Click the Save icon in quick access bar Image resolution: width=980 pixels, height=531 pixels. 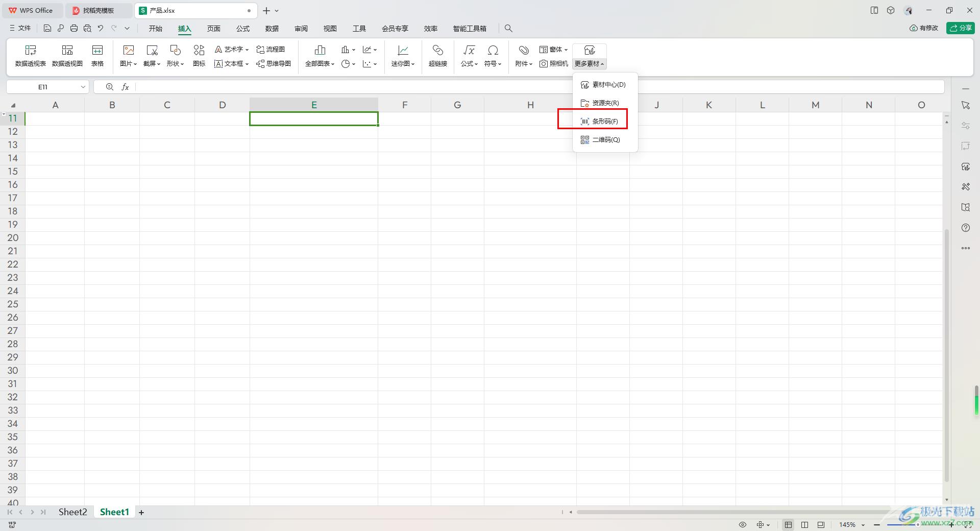click(x=47, y=29)
